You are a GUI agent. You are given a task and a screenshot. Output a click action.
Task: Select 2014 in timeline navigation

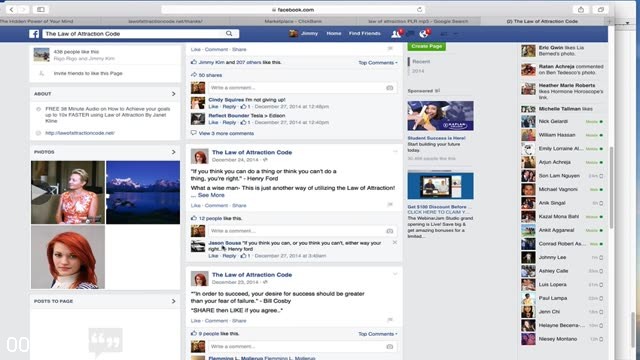click(x=418, y=71)
